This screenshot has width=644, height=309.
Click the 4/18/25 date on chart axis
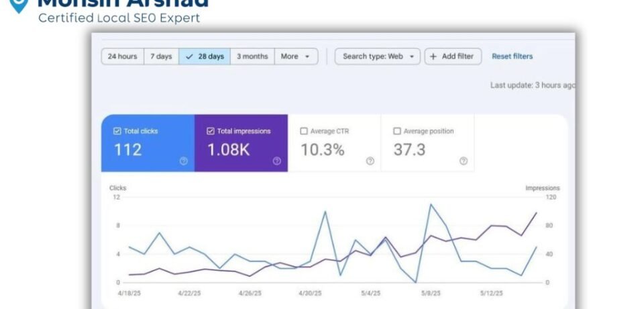pyautogui.click(x=129, y=294)
